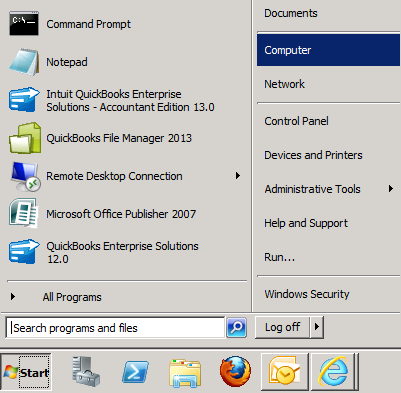The image size is (401, 393).
Task: Open the Command Prompt icon
Action: point(24,23)
